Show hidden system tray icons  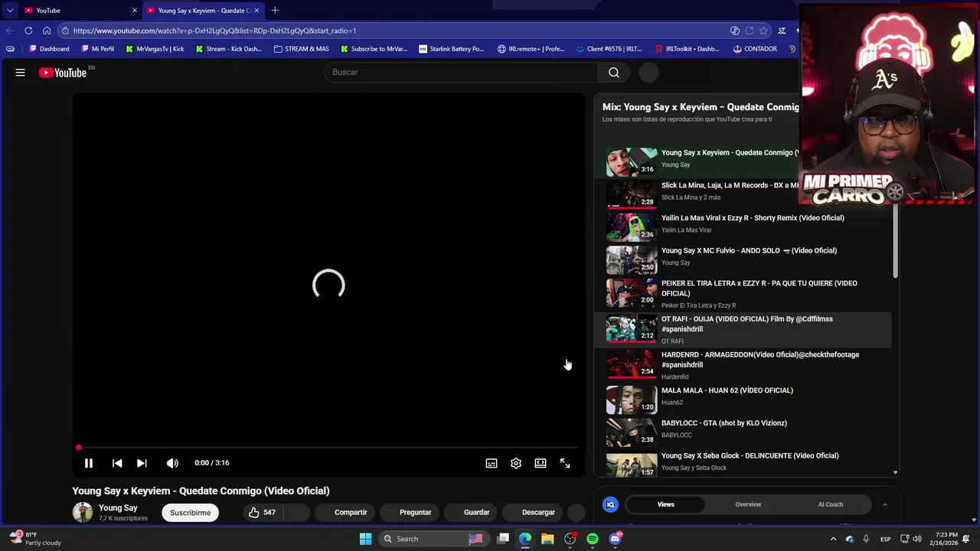(834, 539)
